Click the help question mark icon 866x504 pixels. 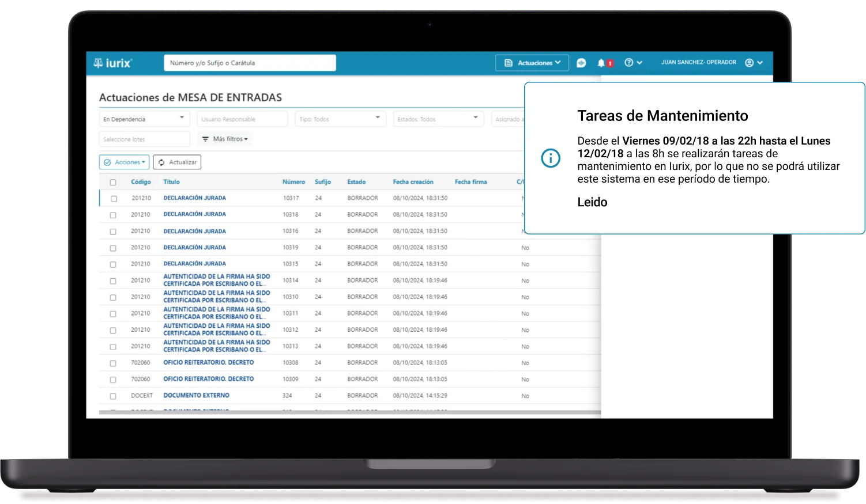pyautogui.click(x=629, y=63)
